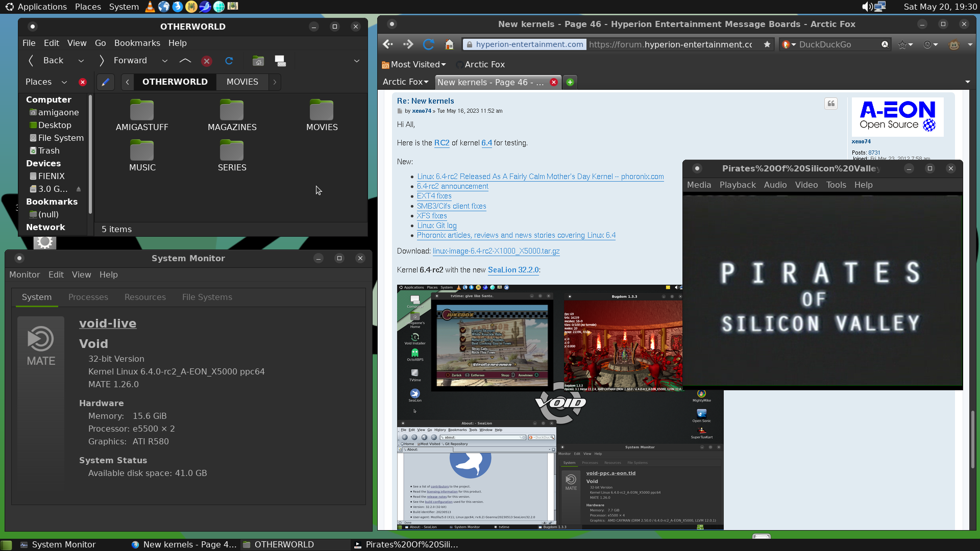Open the xeno74 username under the A-EON avatar
980x551 pixels.
pos(861,142)
